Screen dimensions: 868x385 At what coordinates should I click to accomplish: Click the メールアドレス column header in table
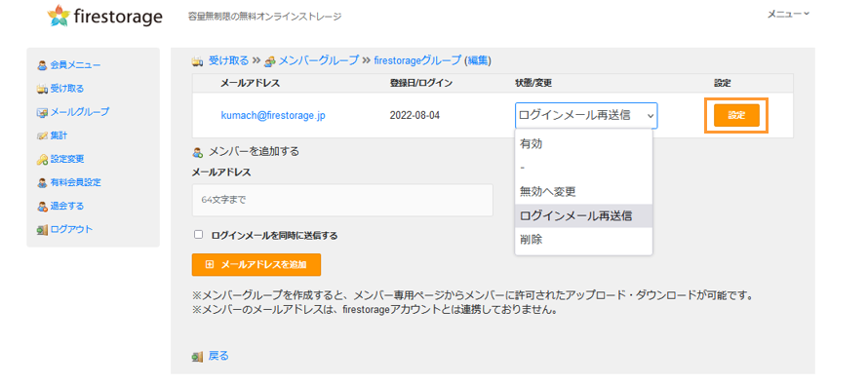click(251, 83)
